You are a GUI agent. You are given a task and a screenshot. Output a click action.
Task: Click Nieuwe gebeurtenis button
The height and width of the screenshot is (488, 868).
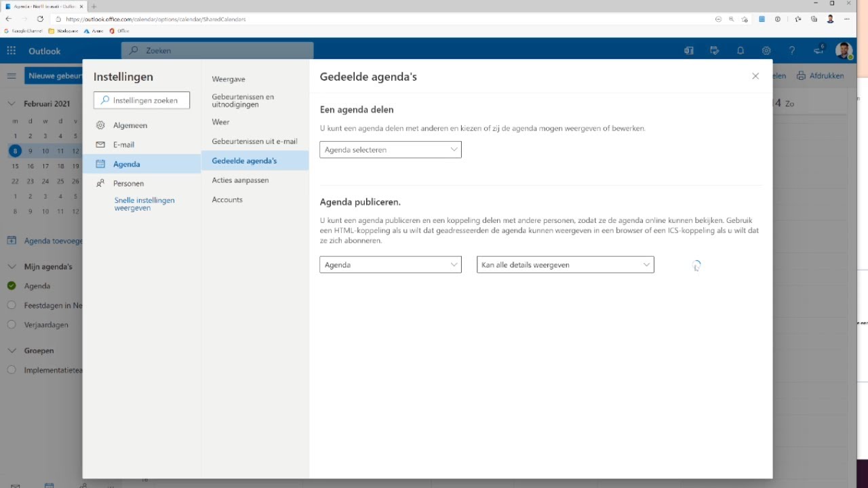point(54,75)
